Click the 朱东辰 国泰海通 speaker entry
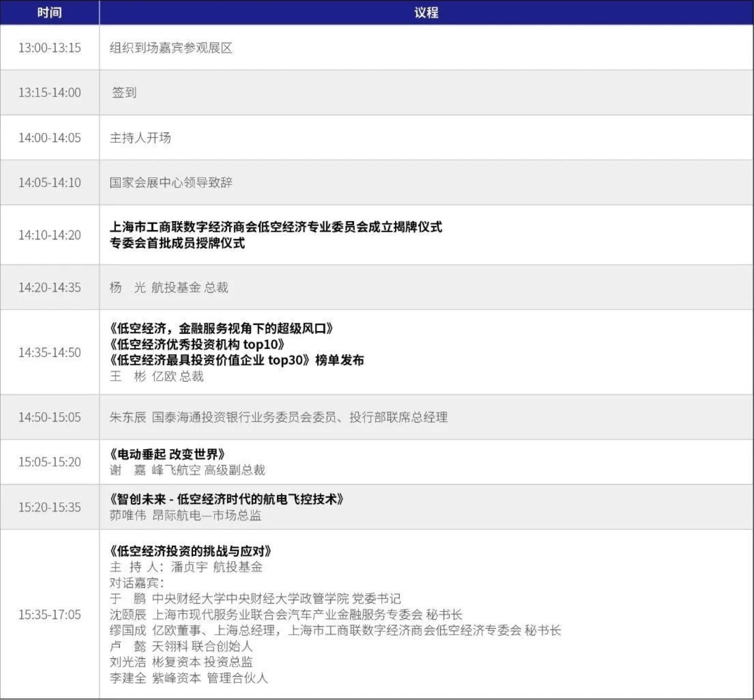This screenshot has height=700, width=754. (278, 417)
